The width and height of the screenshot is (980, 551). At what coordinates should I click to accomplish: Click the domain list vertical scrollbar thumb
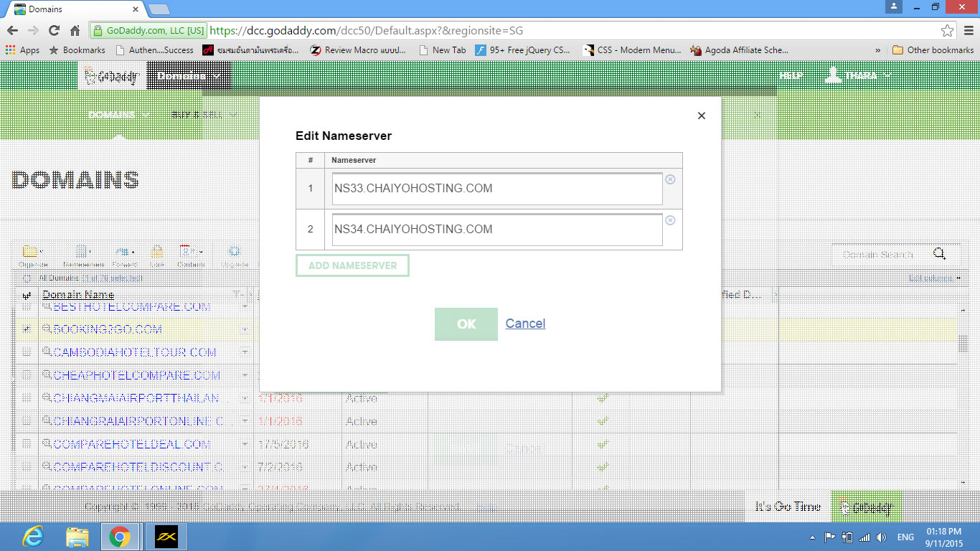(x=964, y=344)
